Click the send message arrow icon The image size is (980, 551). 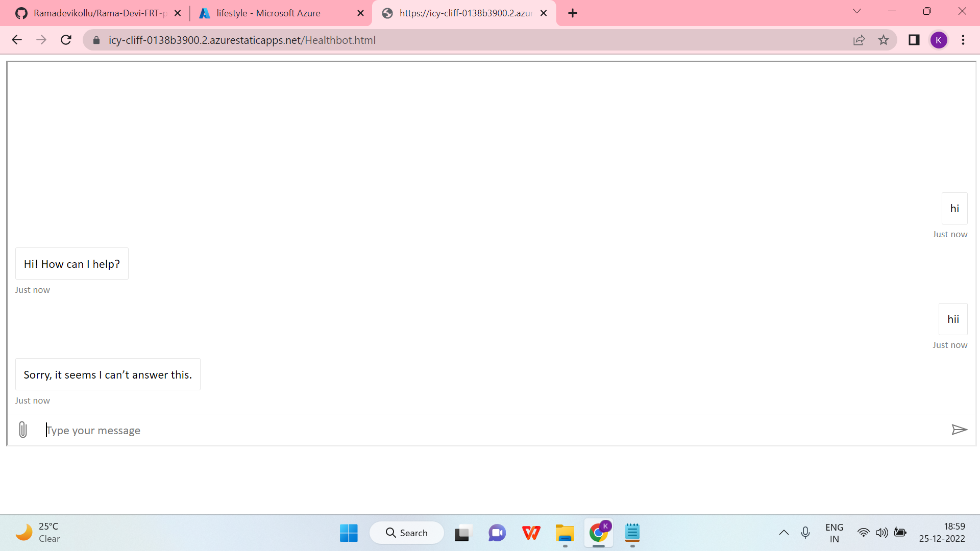click(959, 430)
